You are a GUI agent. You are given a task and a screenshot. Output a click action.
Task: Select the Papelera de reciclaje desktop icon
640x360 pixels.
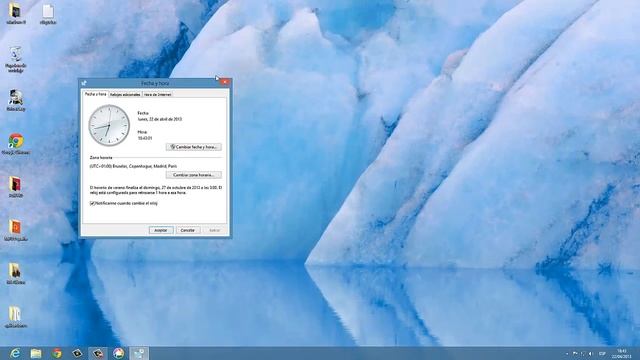[x=16, y=60]
